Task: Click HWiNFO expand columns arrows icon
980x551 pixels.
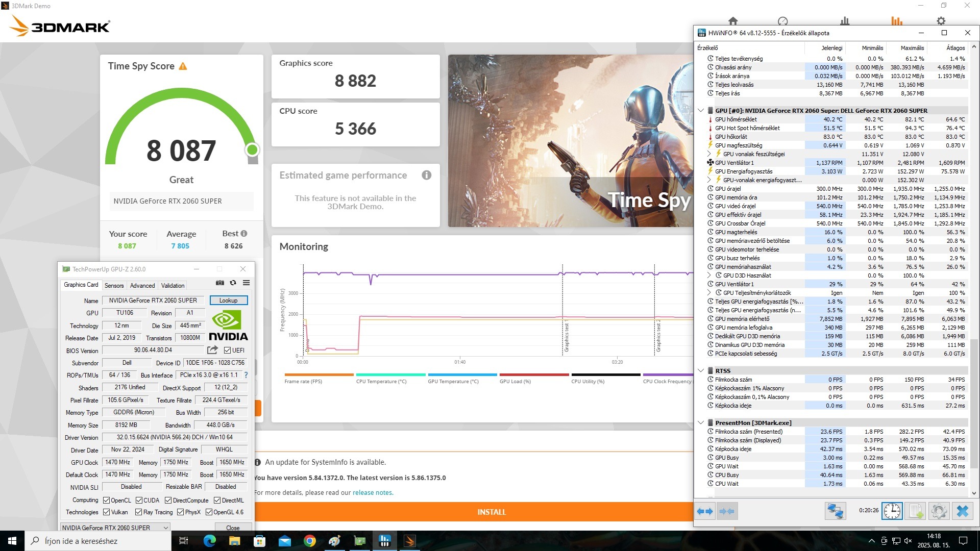Action: [x=705, y=511]
